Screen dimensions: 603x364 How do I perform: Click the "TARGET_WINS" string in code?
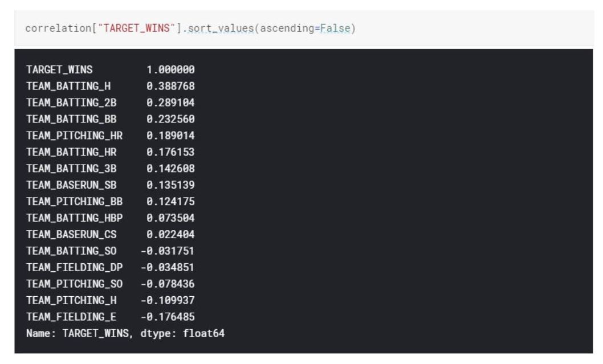(x=137, y=28)
